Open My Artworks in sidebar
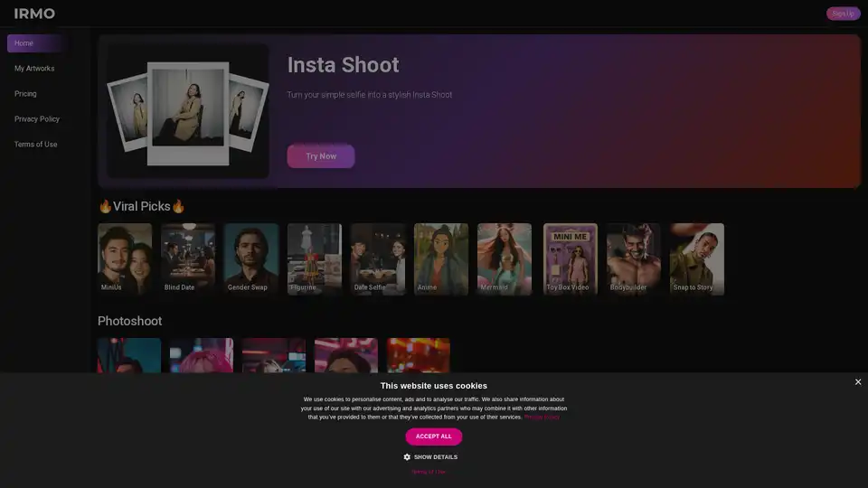Screen dimensions: 868x488 point(34,69)
